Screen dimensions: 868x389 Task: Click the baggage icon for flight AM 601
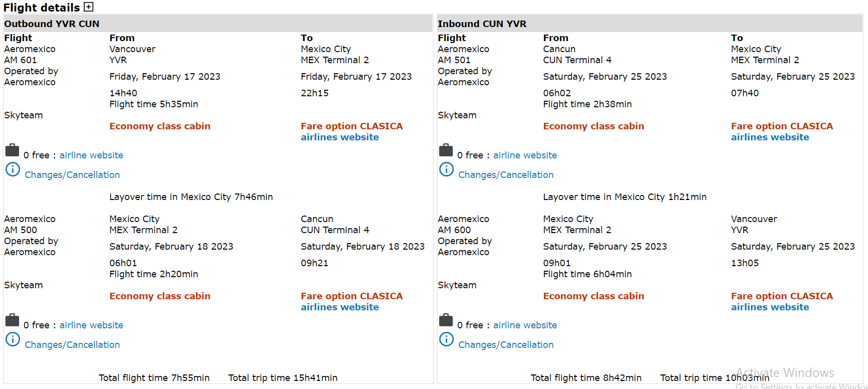(12, 150)
